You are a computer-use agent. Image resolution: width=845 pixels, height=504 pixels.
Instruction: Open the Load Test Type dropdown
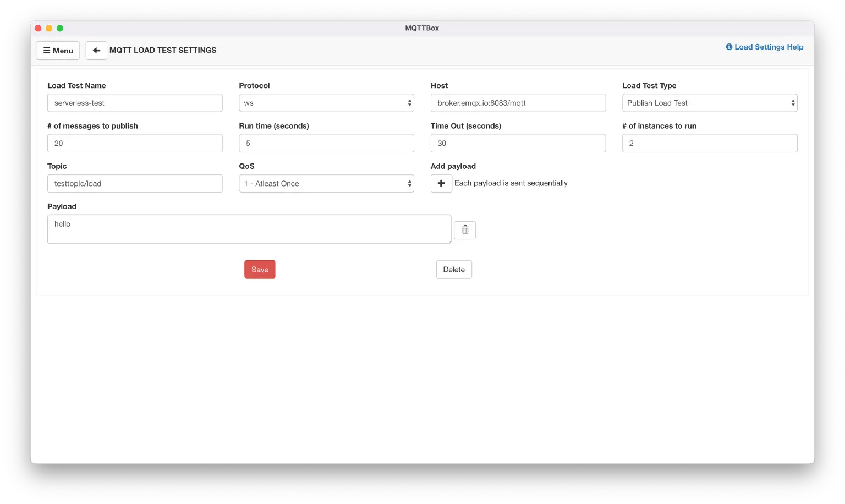click(709, 103)
